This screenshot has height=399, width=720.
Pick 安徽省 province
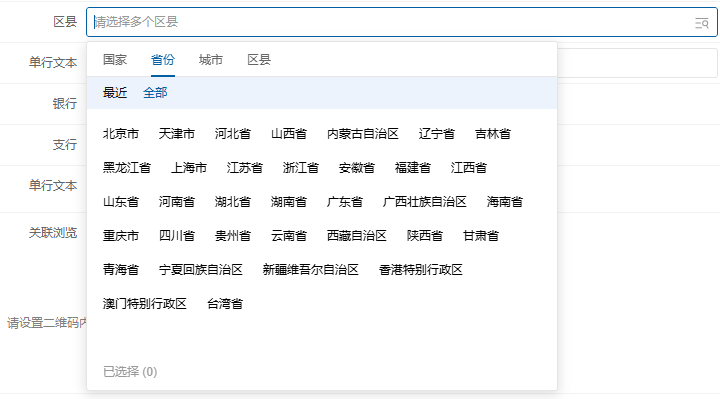coord(357,168)
